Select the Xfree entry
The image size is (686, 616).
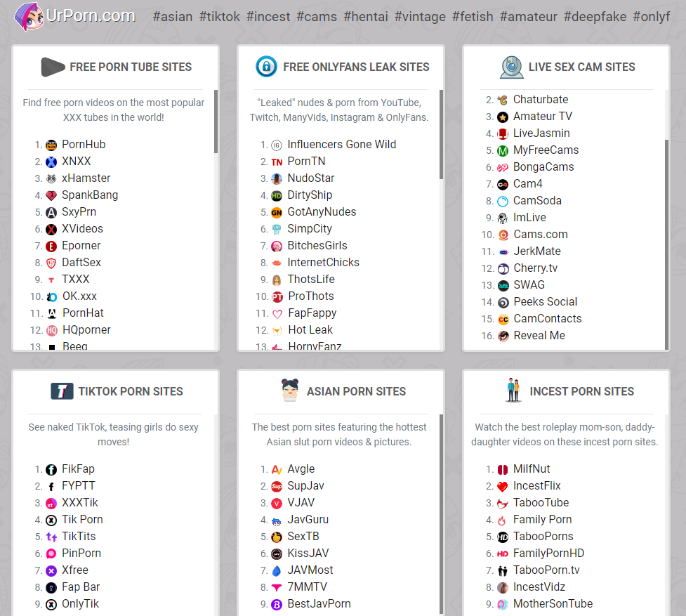tap(75, 570)
